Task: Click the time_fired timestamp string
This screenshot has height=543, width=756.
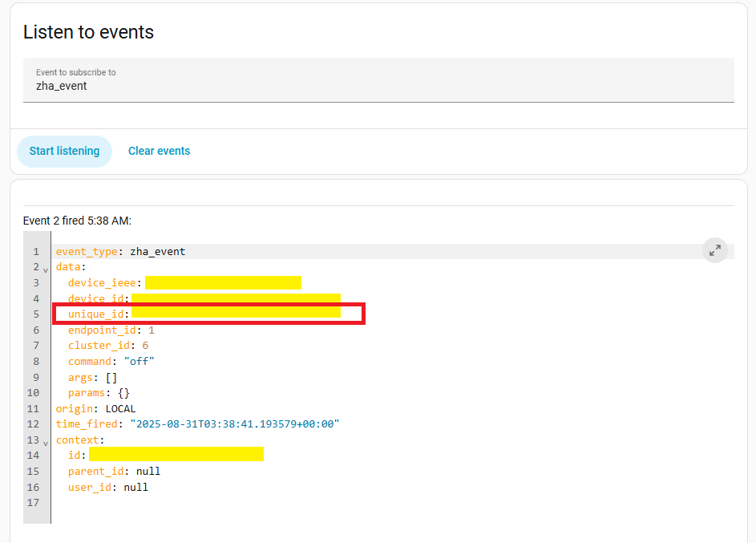Action: pyautogui.click(x=234, y=423)
